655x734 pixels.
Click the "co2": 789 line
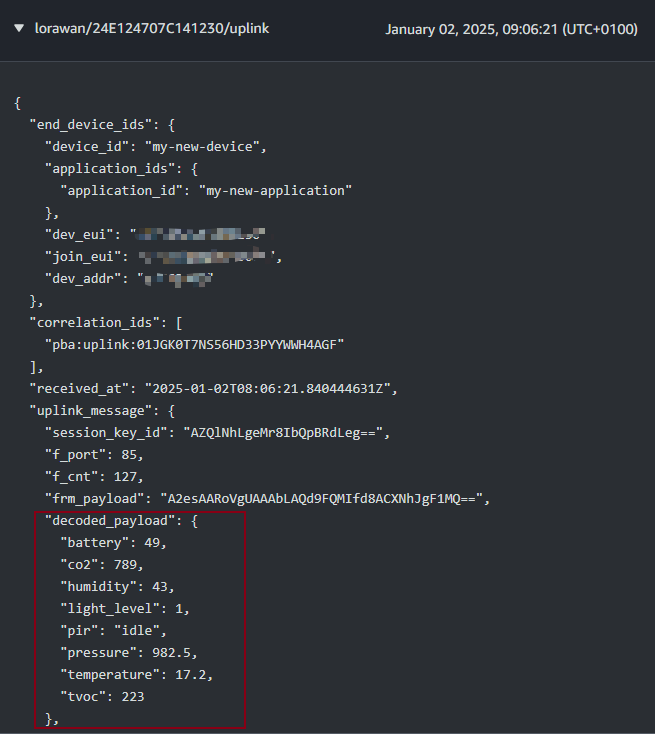click(x=102, y=565)
